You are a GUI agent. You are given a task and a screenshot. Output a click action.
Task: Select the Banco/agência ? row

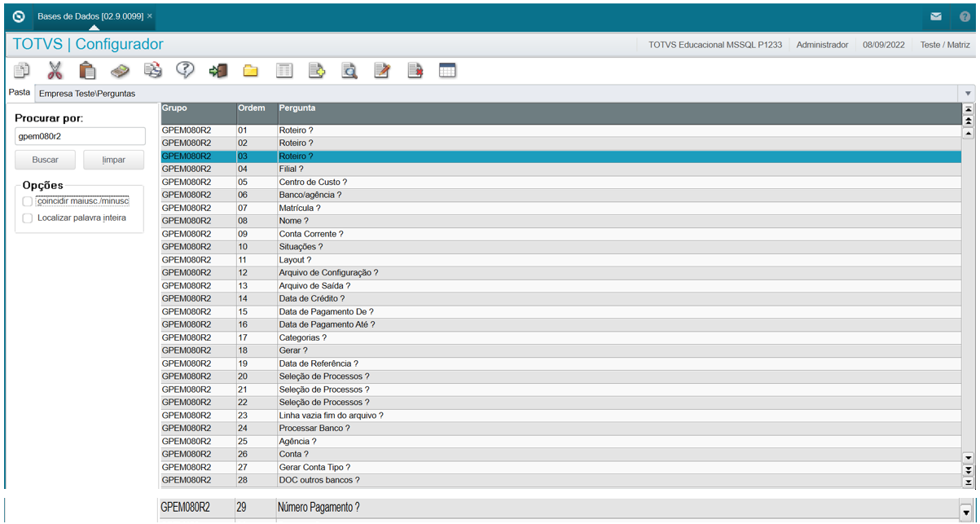point(560,196)
